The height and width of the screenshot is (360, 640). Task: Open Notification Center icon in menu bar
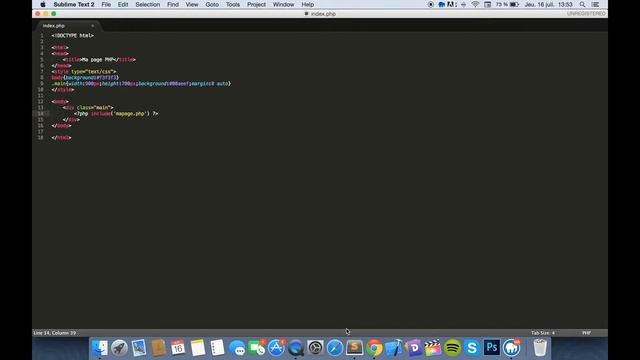[595, 4]
